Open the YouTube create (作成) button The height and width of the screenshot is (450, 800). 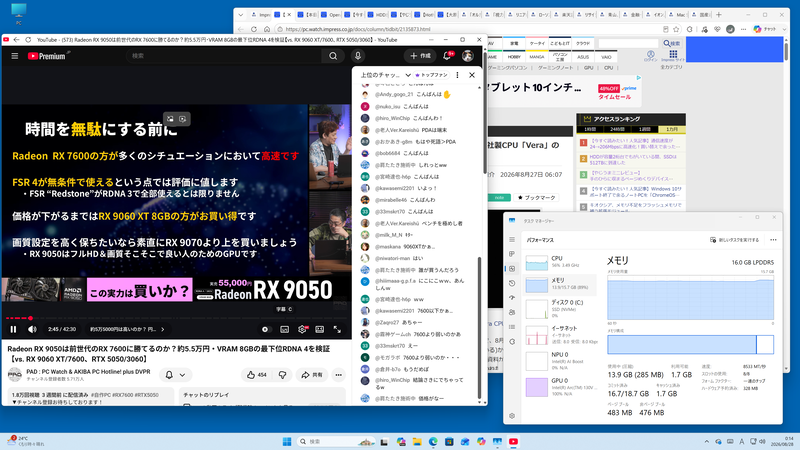click(x=421, y=56)
